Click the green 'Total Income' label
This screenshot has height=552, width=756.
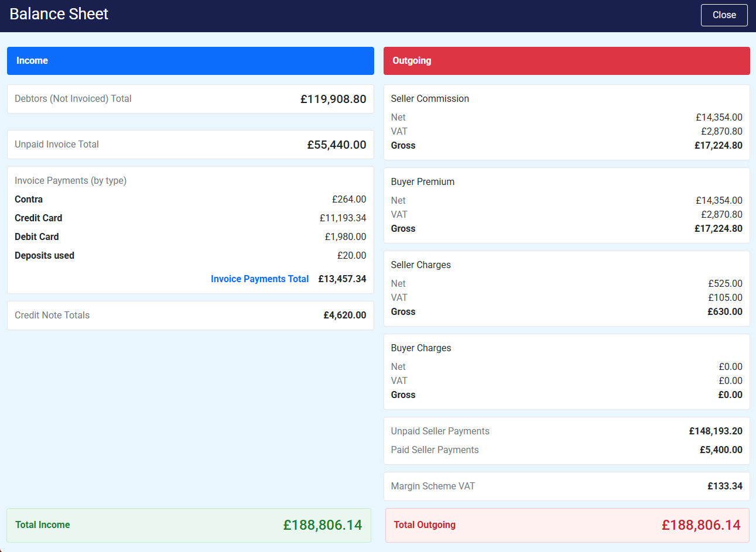coord(43,525)
